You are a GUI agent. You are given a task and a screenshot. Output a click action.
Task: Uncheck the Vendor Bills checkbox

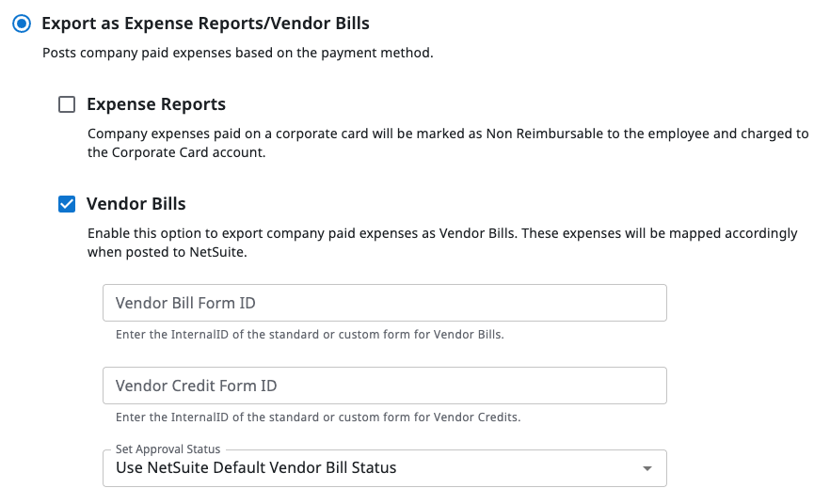coord(67,204)
